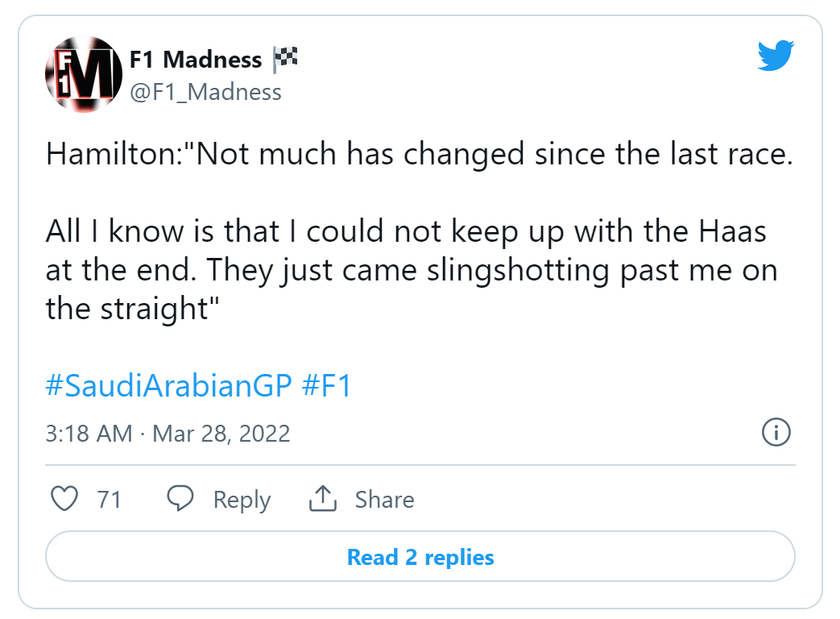
Task: Click the share upload arrow icon
Action: (x=322, y=500)
